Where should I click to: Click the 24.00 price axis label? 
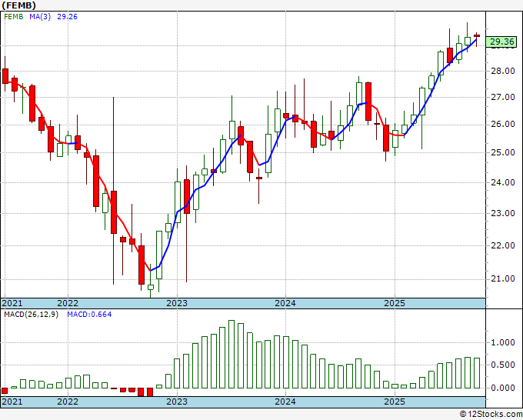504,182
